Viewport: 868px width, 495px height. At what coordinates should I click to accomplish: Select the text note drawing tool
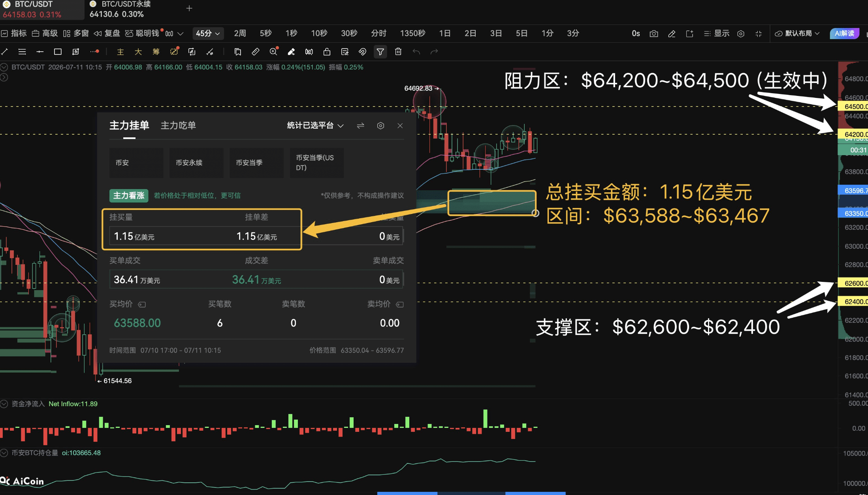76,52
